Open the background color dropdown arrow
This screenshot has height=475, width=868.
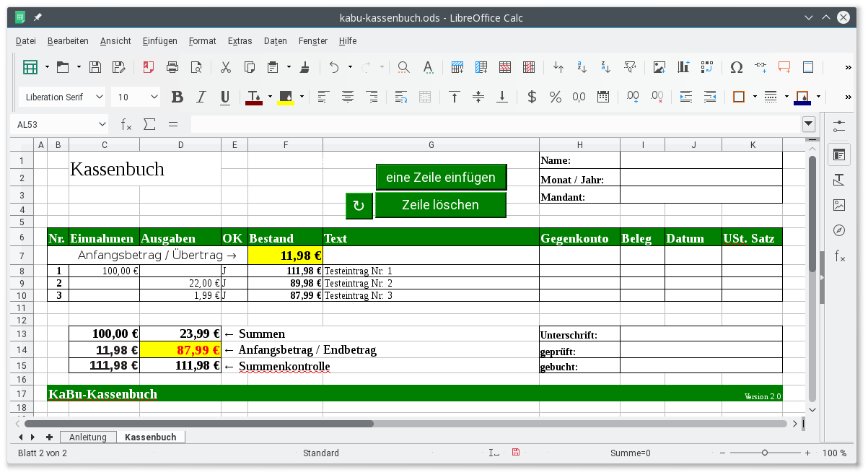pyautogui.click(x=301, y=96)
